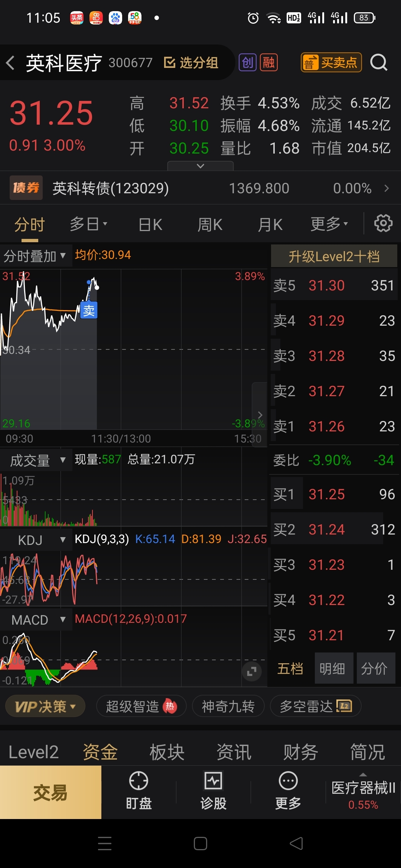Switch to the 周K tab

(210, 224)
